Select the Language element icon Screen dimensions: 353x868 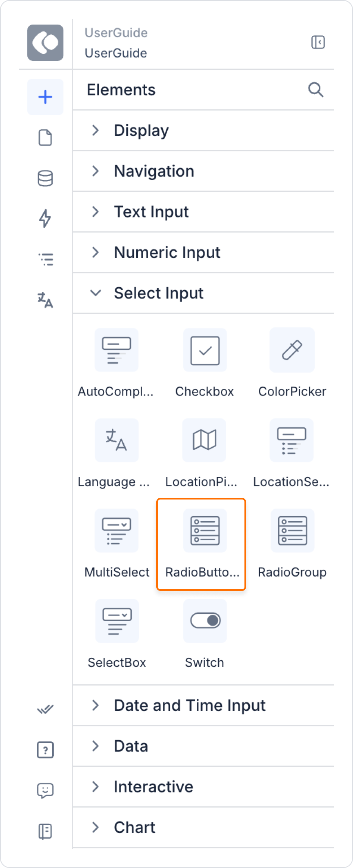[117, 440]
